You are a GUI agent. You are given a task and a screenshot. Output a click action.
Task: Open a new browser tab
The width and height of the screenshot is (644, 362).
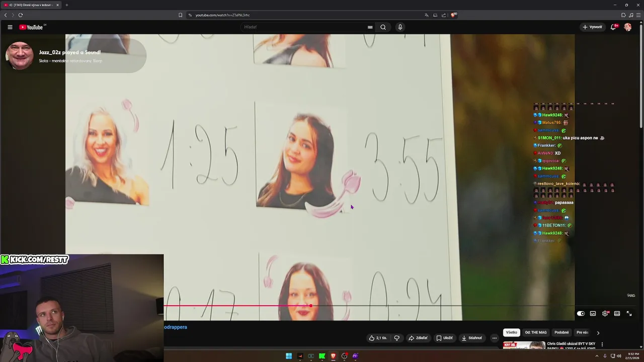66,5
